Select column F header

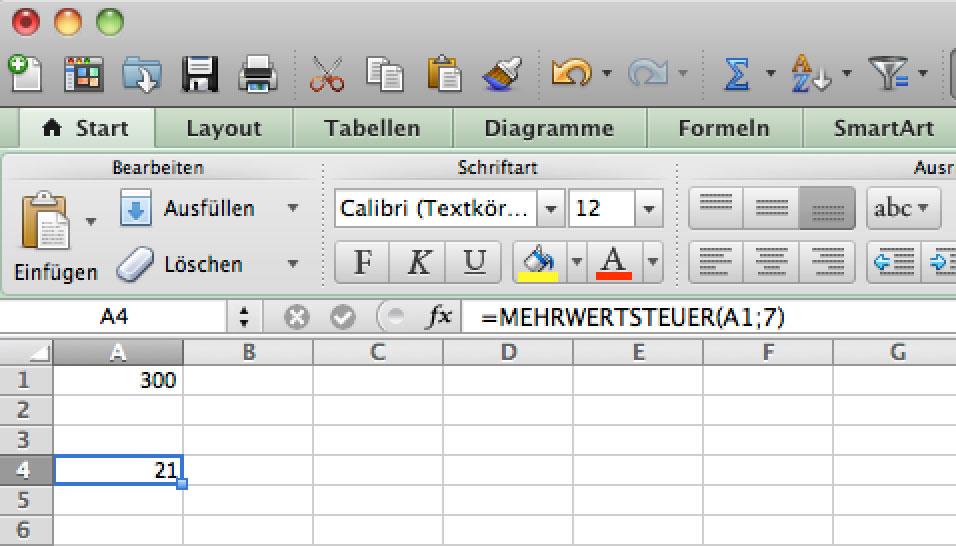[768, 352]
